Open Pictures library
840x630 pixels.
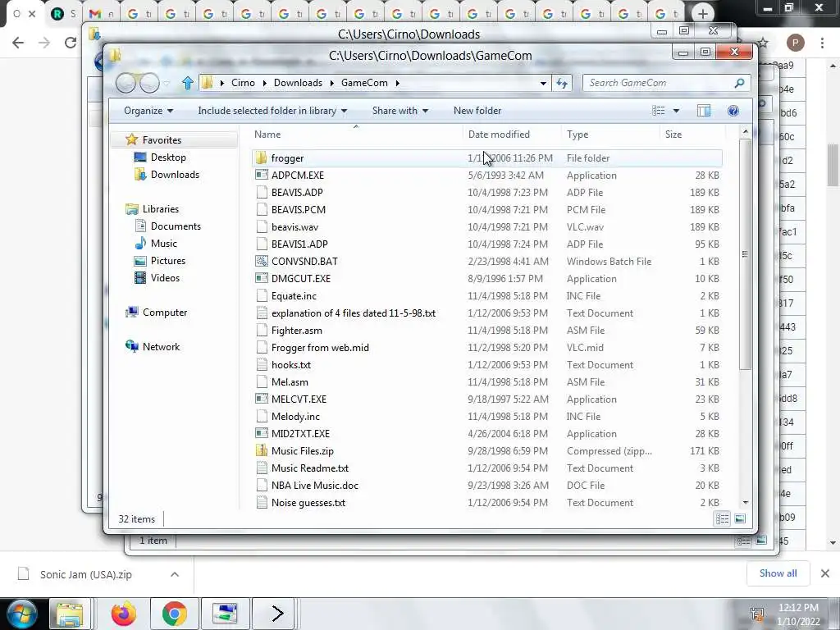click(x=167, y=260)
